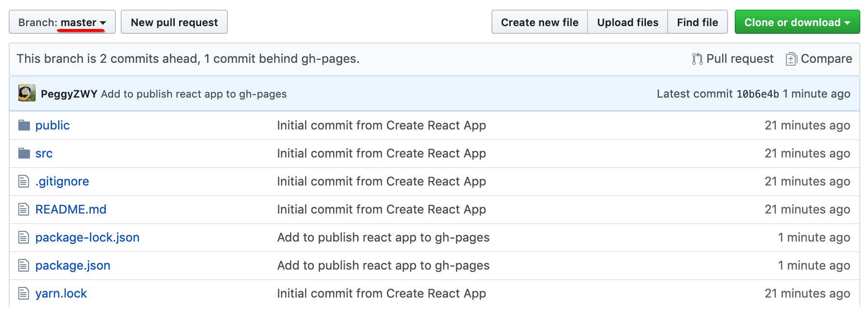Click the package-lock.json file icon
868x314 pixels.
[x=24, y=238]
